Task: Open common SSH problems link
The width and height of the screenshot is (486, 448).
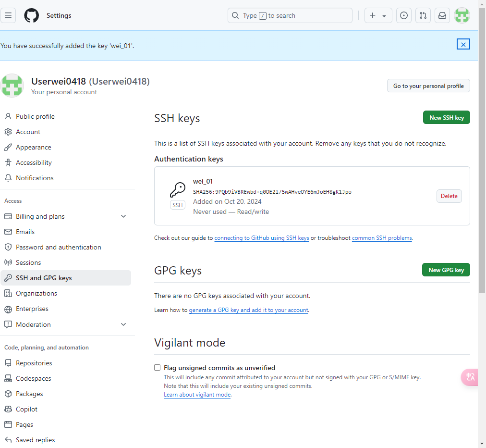Action: coord(382,238)
